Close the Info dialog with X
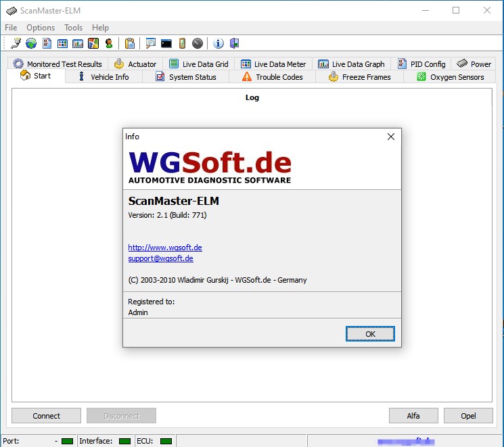 click(391, 137)
